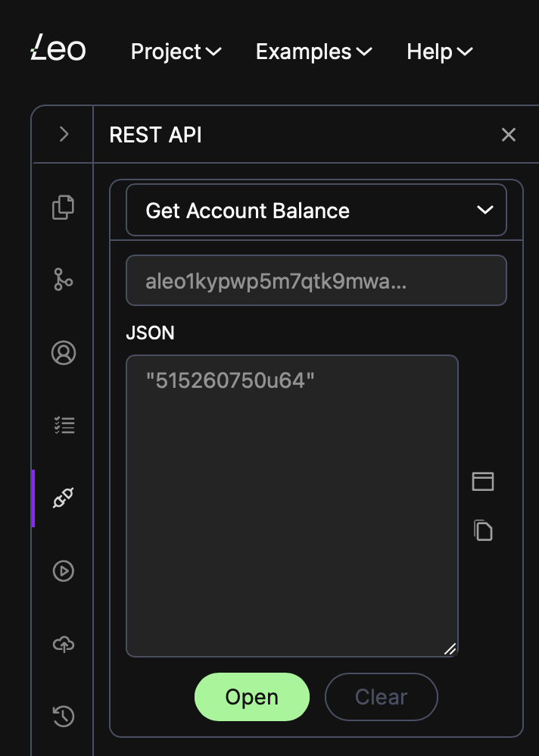Copy JSON output using the copy icon
Screen dimensions: 539x756
483,530
